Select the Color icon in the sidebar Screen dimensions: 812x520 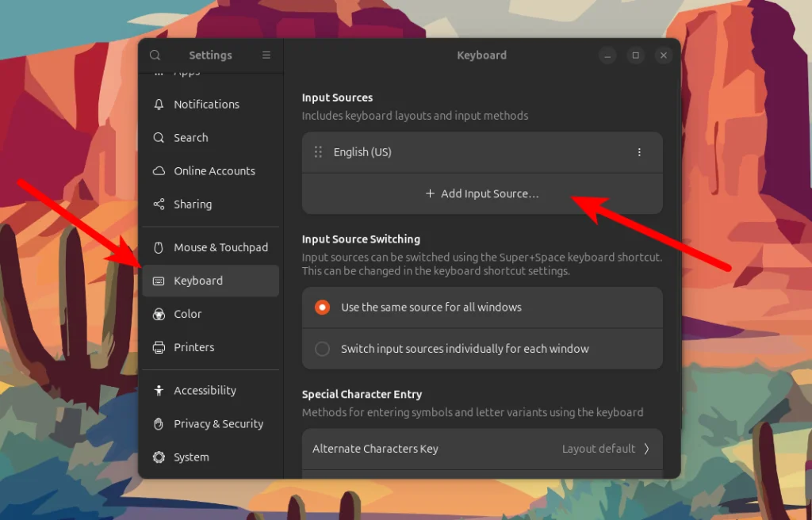click(x=160, y=313)
